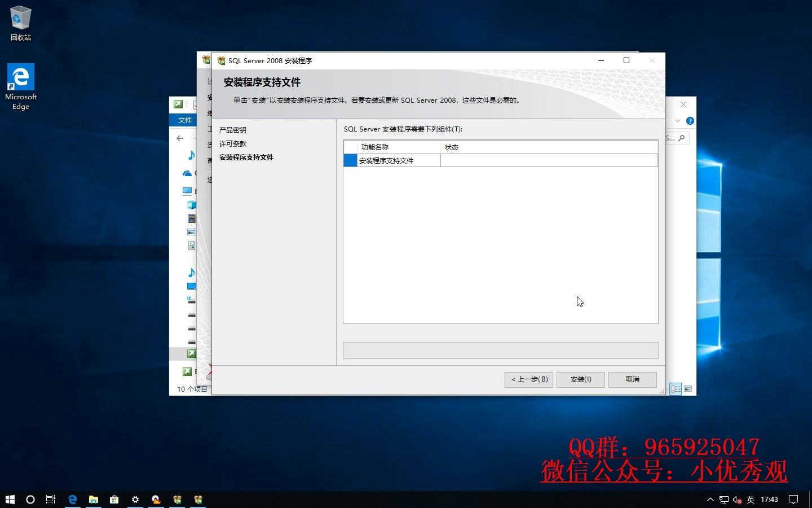Open File Explorer help icon
812x508 pixels.
(690, 121)
